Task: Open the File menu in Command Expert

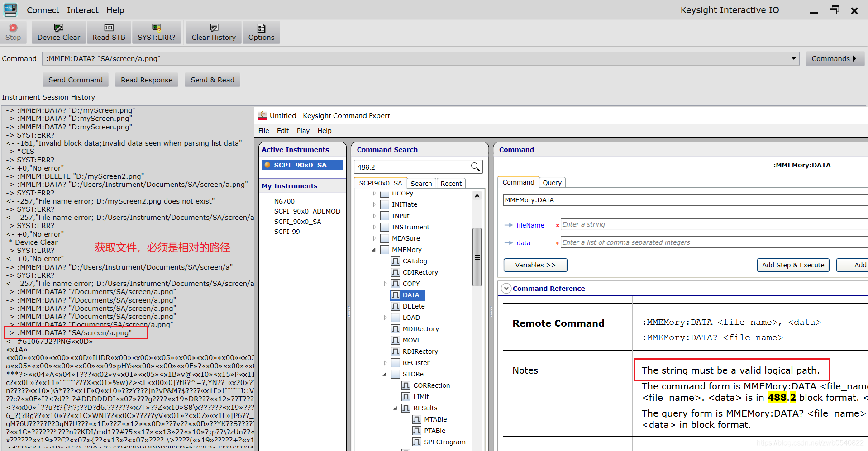Action: 264,131
